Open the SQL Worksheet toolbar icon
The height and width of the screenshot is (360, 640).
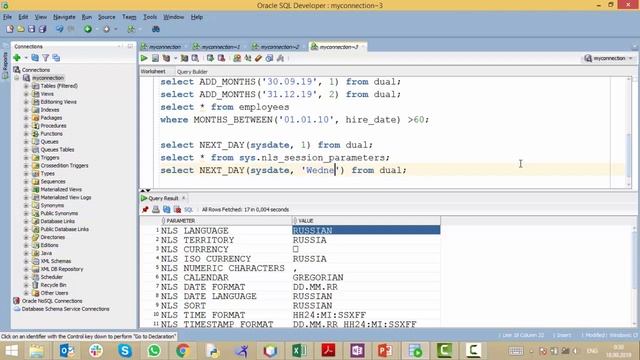tap(131, 29)
